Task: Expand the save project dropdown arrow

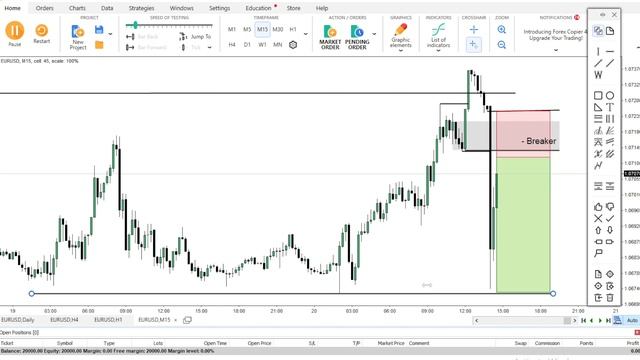Action: pyautogui.click(x=110, y=34)
